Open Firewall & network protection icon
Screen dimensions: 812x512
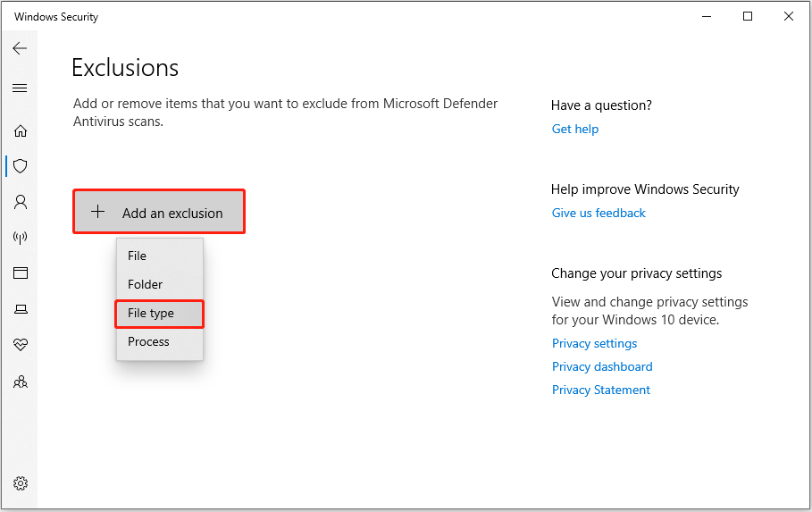click(20, 238)
